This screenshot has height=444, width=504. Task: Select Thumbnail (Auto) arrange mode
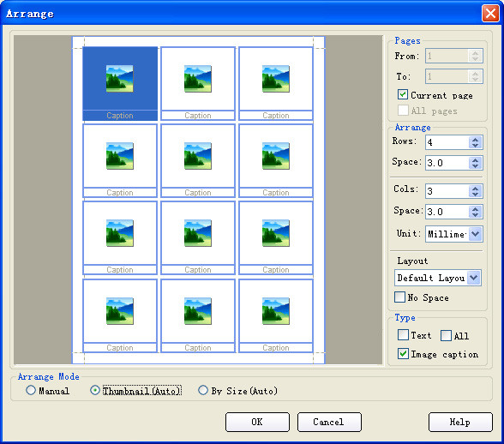click(x=95, y=390)
